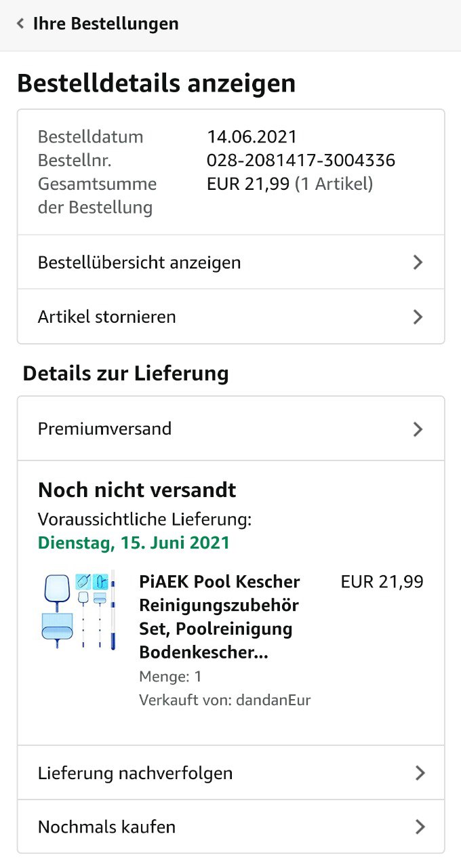Tap the chevron on Premiumversand row
461x868 pixels.
[418, 429]
